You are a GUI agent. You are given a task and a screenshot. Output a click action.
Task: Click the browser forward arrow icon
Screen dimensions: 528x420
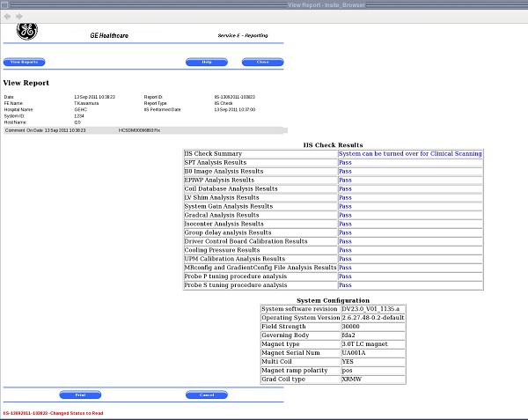pos(19,16)
